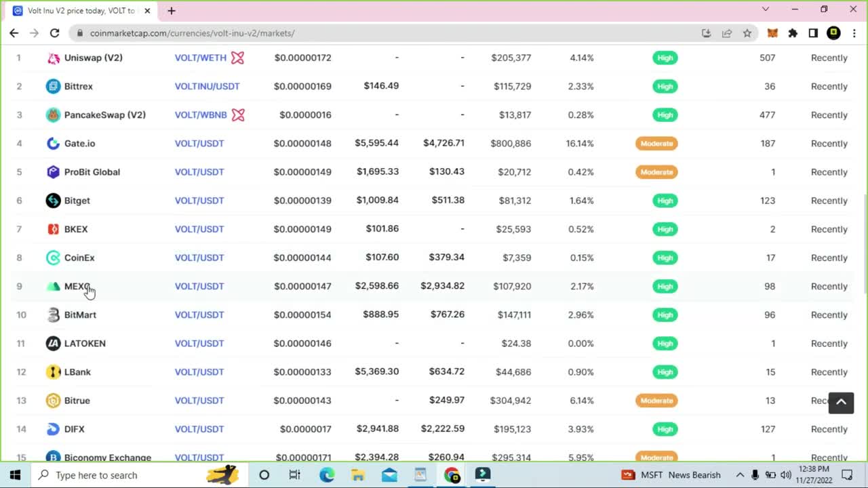Click the DEX marker icon beside VOLT/WETH

click(x=237, y=58)
